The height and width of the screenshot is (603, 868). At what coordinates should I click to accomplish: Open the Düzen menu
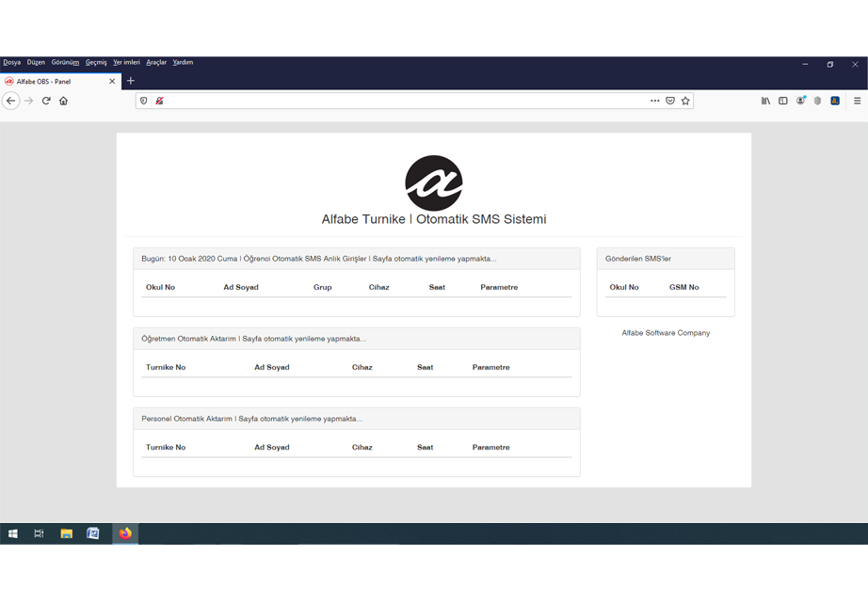36,62
